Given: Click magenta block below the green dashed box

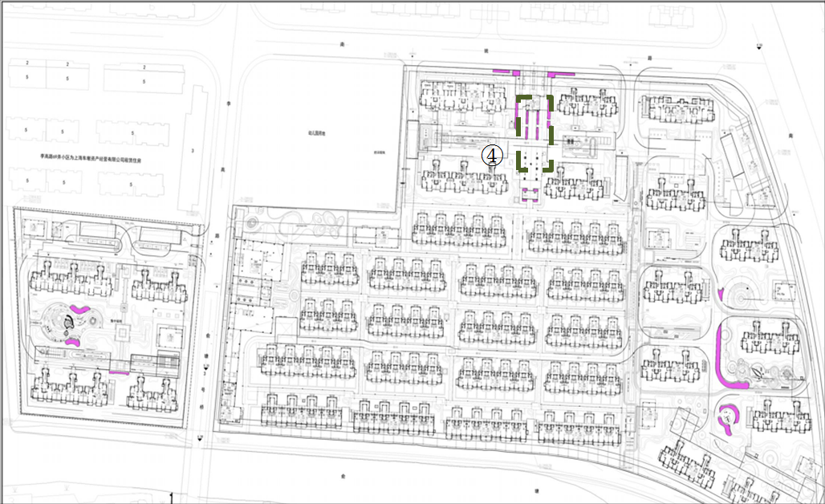Looking at the screenshot, I should [529, 193].
